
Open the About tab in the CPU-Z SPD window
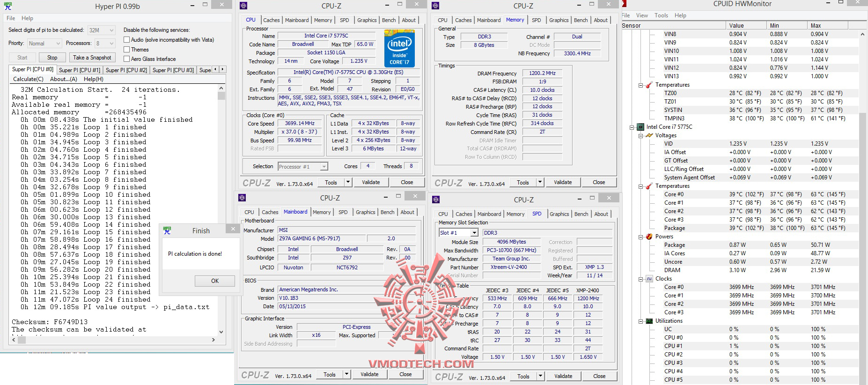(x=601, y=214)
